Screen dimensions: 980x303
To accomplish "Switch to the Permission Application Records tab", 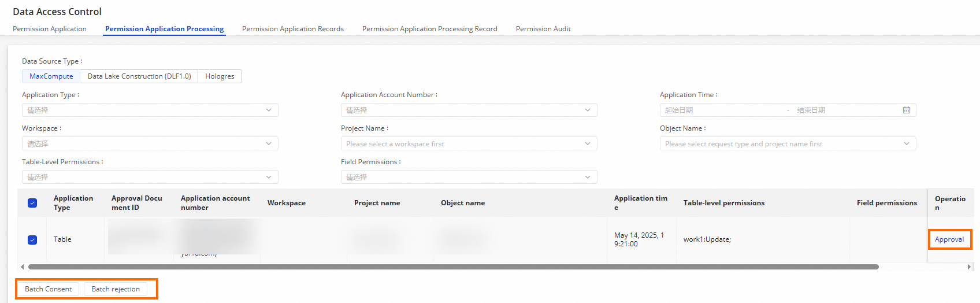I will tap(293, 29).
